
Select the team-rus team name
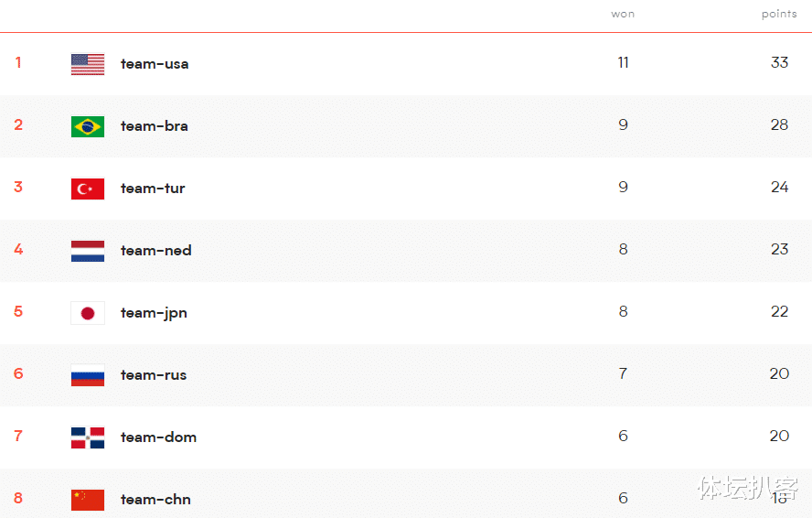click(154, 375)
